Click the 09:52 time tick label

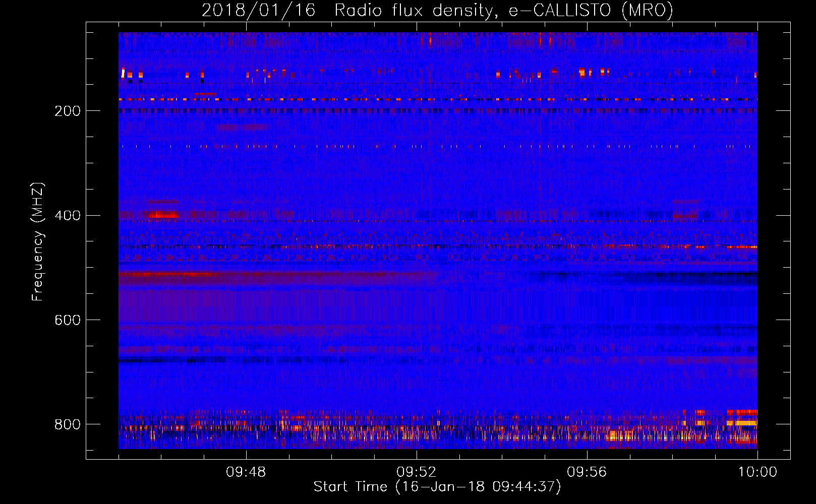417,472
